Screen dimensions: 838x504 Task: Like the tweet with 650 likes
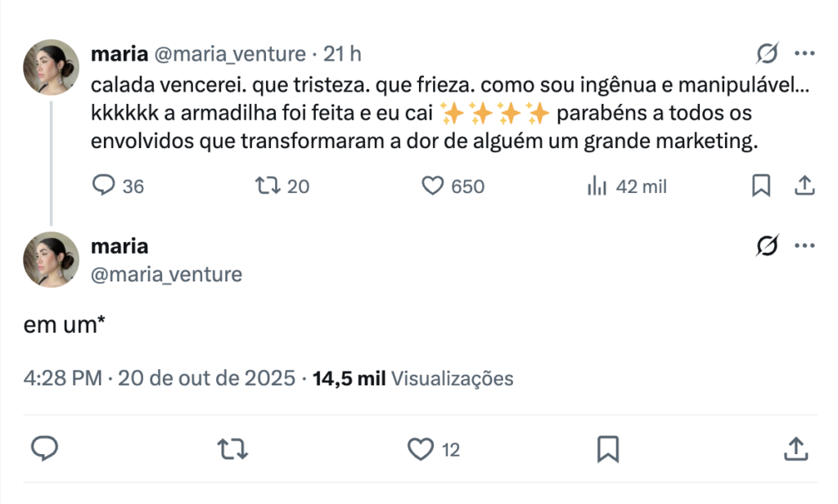(x=432, y=187)
